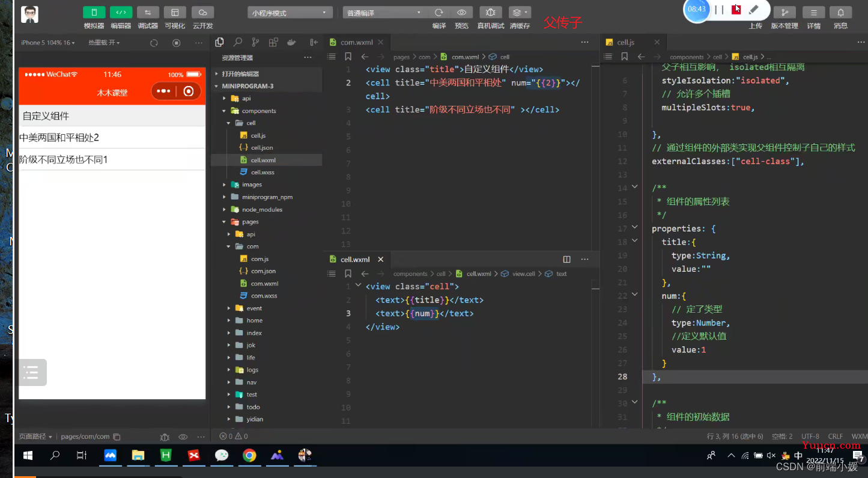Pause the screen recording

click(x=718, y=9)
